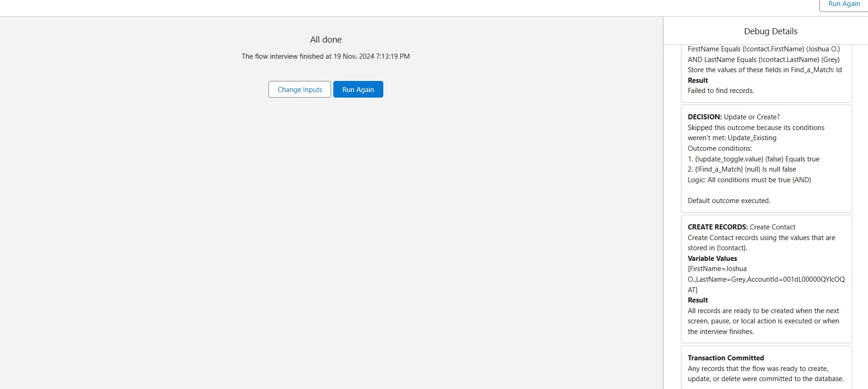The height and width of the screenshot is (389, 868).
Task: Click the '[FirstName=Joshua' variable value text
Action: [717, 269]
